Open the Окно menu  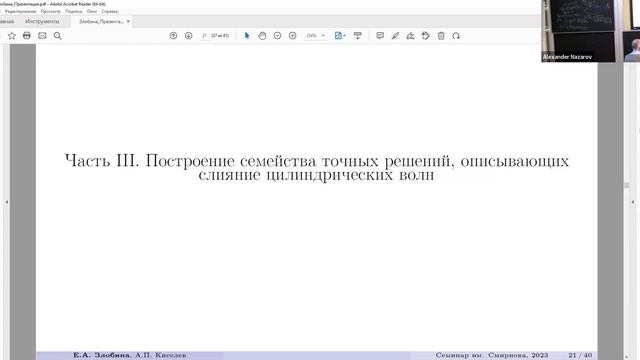(92, 11)
